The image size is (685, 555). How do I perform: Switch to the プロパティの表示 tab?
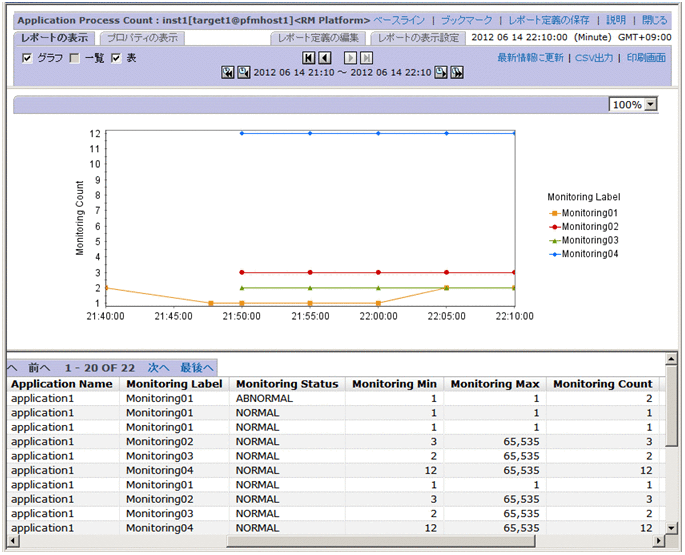point(141,38)
